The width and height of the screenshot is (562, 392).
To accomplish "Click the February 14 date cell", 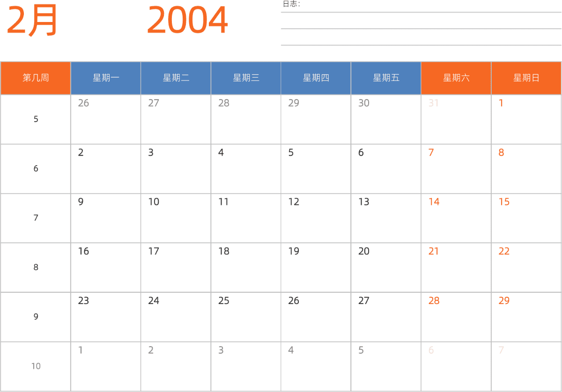I will pyautogui.click(x=456, y=218).
